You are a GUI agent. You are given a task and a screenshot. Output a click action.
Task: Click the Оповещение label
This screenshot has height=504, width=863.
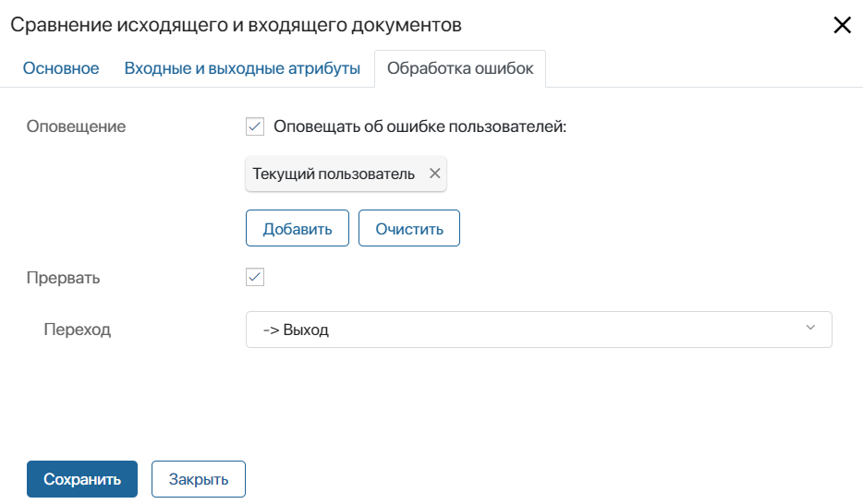[x=76, y=126]
